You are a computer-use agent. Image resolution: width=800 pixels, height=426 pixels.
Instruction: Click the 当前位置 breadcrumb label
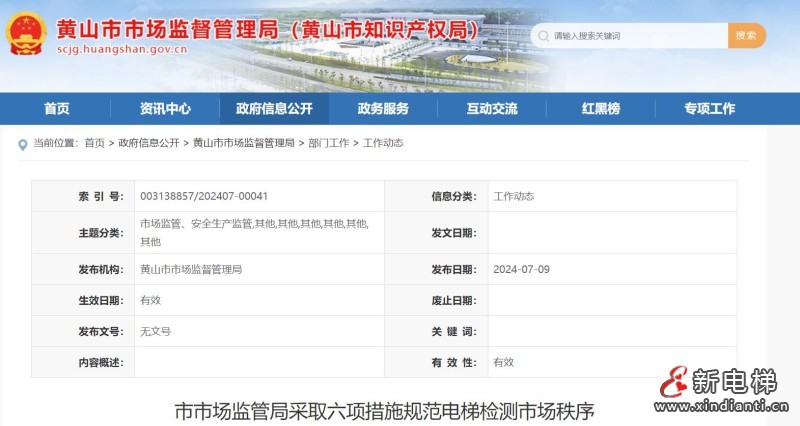pyautogui.click(x=56, y=143)
